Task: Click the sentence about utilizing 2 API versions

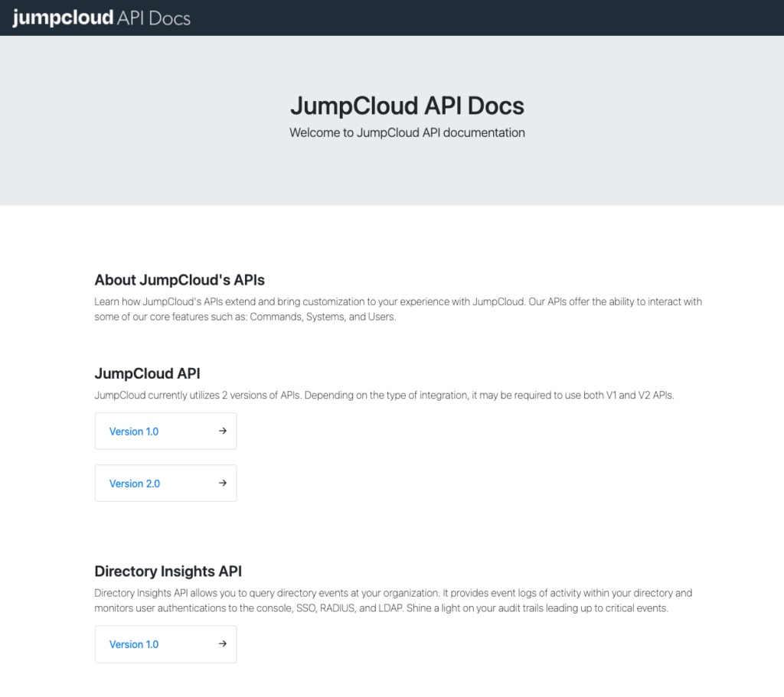Action: point(384,396)
